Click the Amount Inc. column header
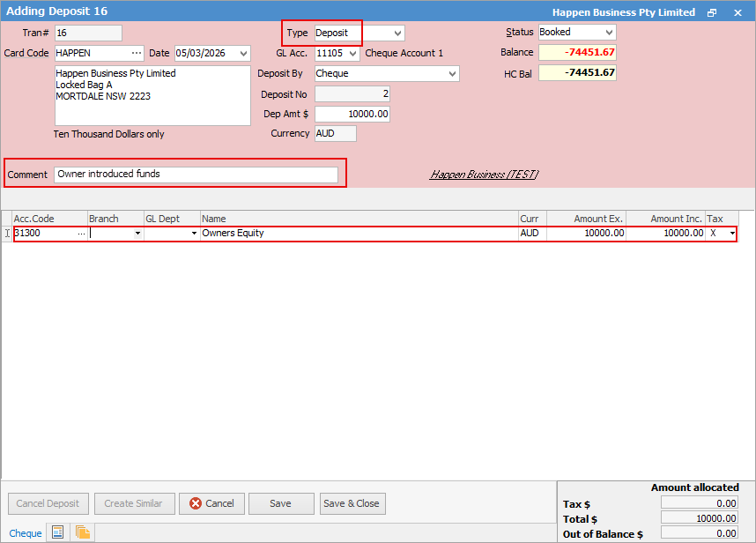 pyautogui.click(x=666, y=219)
